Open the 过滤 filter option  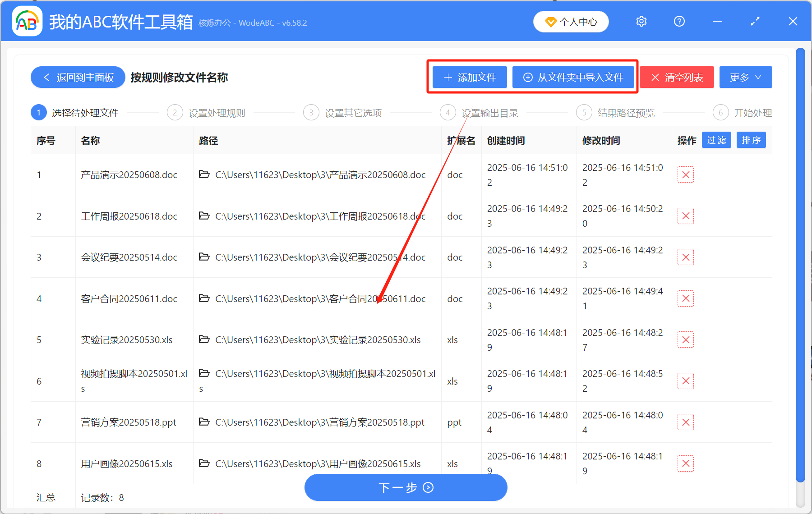pos(716,140)
